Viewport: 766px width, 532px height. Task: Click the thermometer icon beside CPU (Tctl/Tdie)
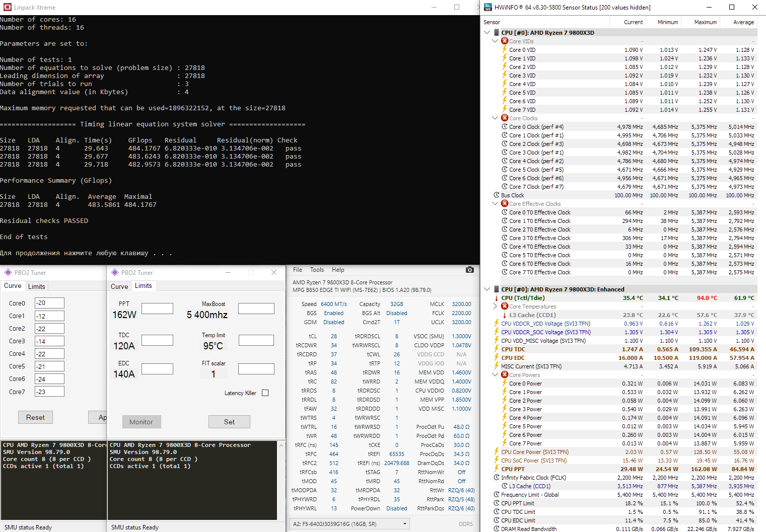[497, 297]
